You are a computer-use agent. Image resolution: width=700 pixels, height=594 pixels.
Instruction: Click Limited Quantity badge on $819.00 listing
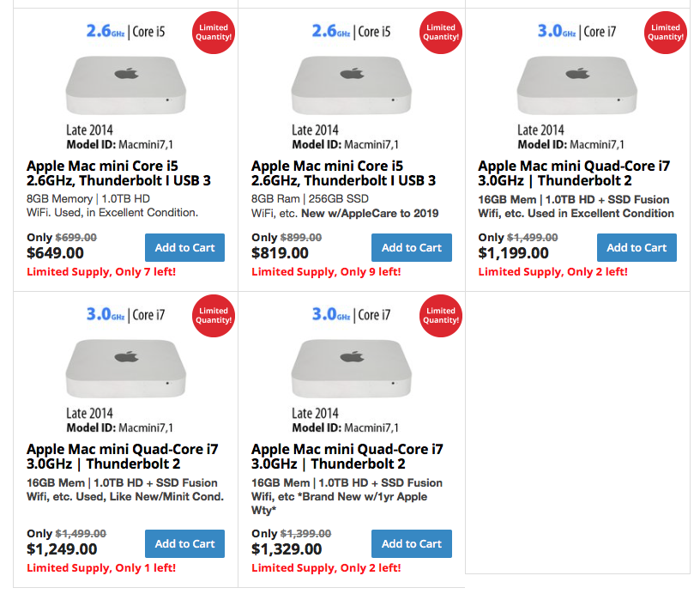[441, 33]
